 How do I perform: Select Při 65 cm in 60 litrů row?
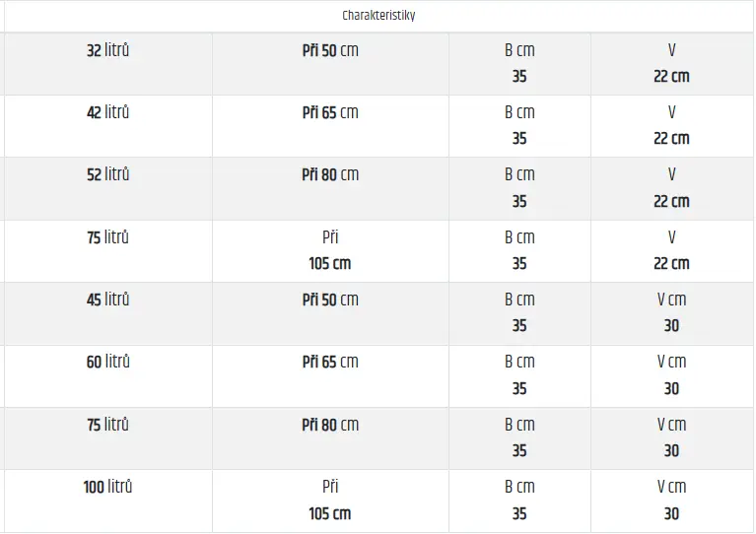tap(330, 363)
